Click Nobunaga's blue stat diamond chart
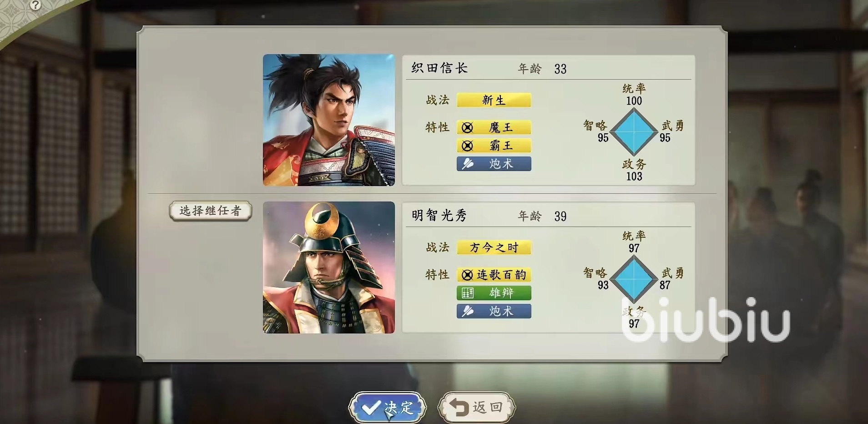 click(x=634, y=132)
